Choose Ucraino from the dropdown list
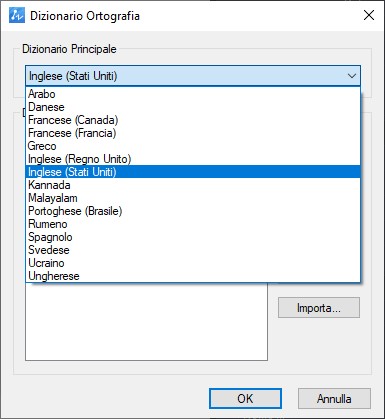The height and width of the screenshot is (419, 385). (x=193, y=263)
